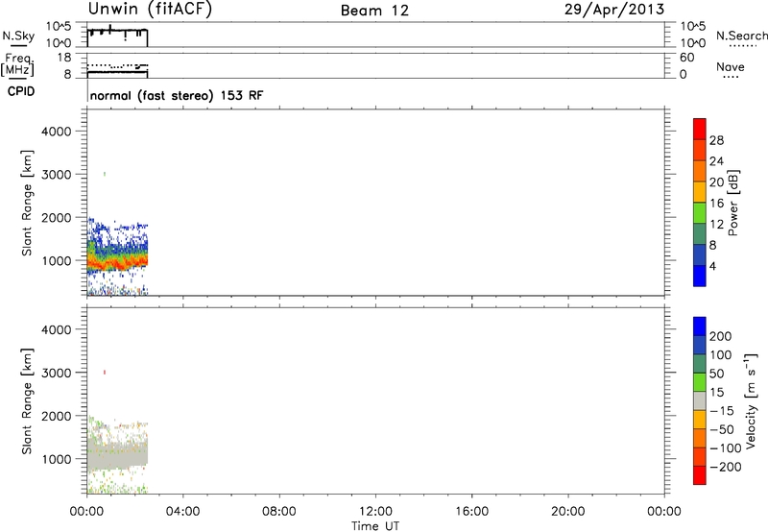This screenshot has width=768, height=532.
Task: Click the blue velocity swatch above 200
Action: pos(700,326)
